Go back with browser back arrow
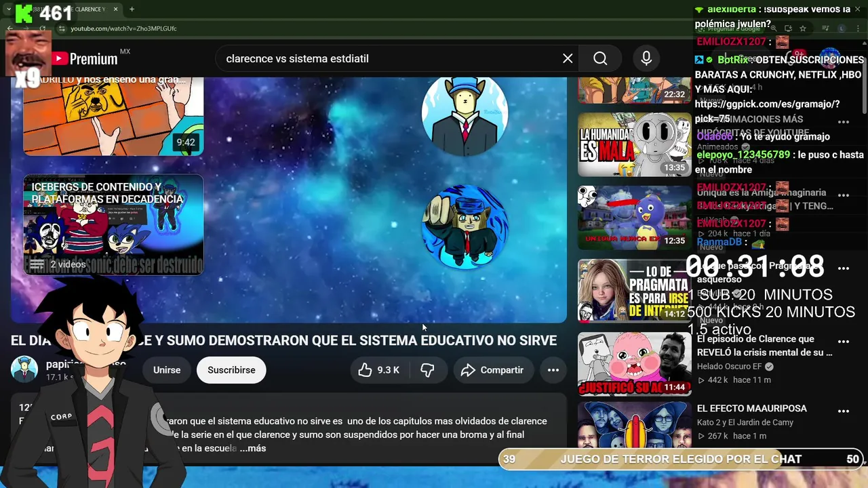Screen dimensions: 868x488 click(x=9, y=28)
